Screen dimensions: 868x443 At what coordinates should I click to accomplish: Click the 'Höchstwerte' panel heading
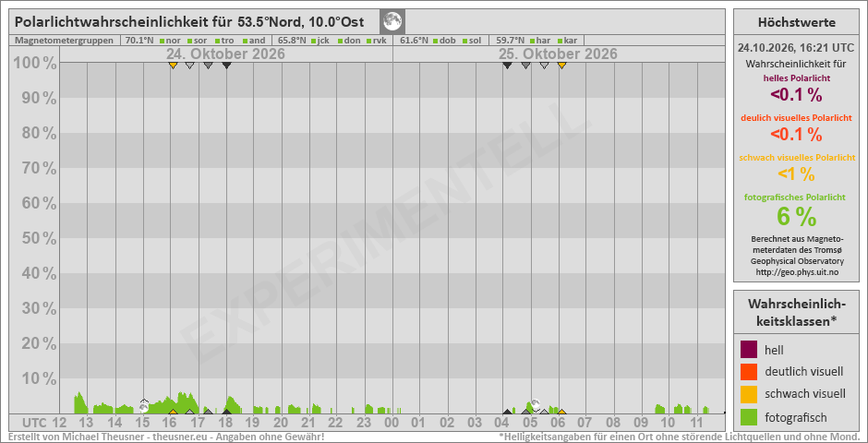pyautogui.click(x=797, y=23)
